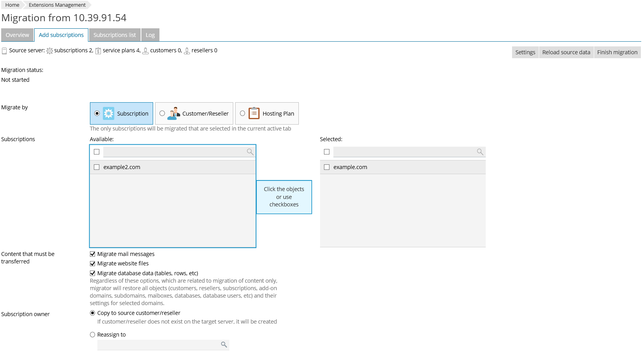Screen dimensions: 644x357
Task: Uncheck Migrate mail messages
Action: point(93,254)
